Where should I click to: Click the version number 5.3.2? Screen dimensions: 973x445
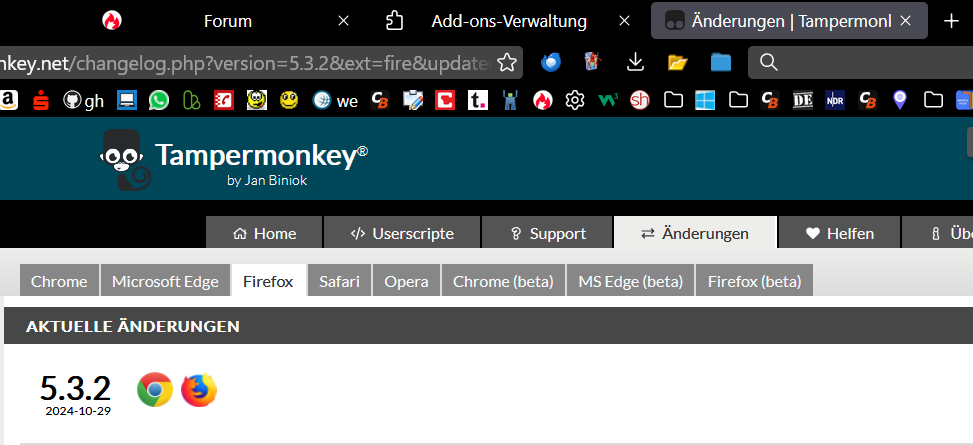(75, 389)
